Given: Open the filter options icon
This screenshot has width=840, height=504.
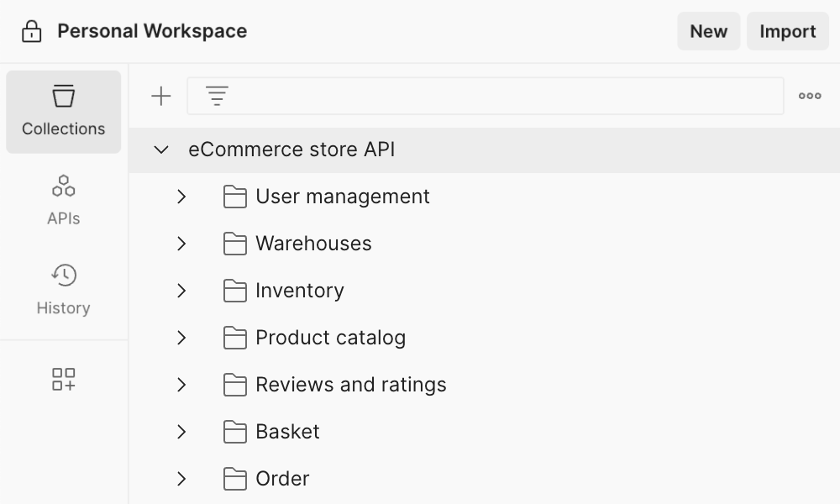Looking at the screenshot, I should click(217, 95).
